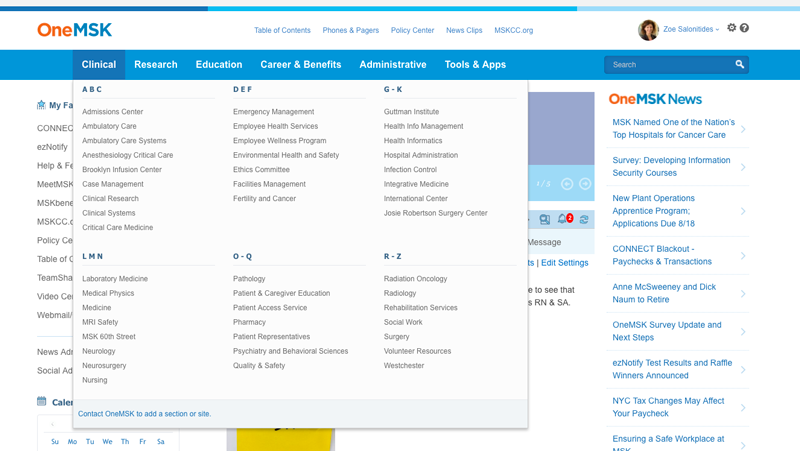This screenshot has width=800, height=451.
Task: Click Edit Settings link
Action: [564, 263]
